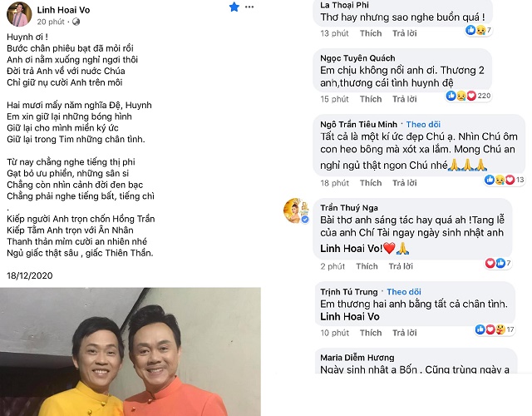
Task: Open Linh Hoai Vo author name link
Action: (x=63, y=10)
